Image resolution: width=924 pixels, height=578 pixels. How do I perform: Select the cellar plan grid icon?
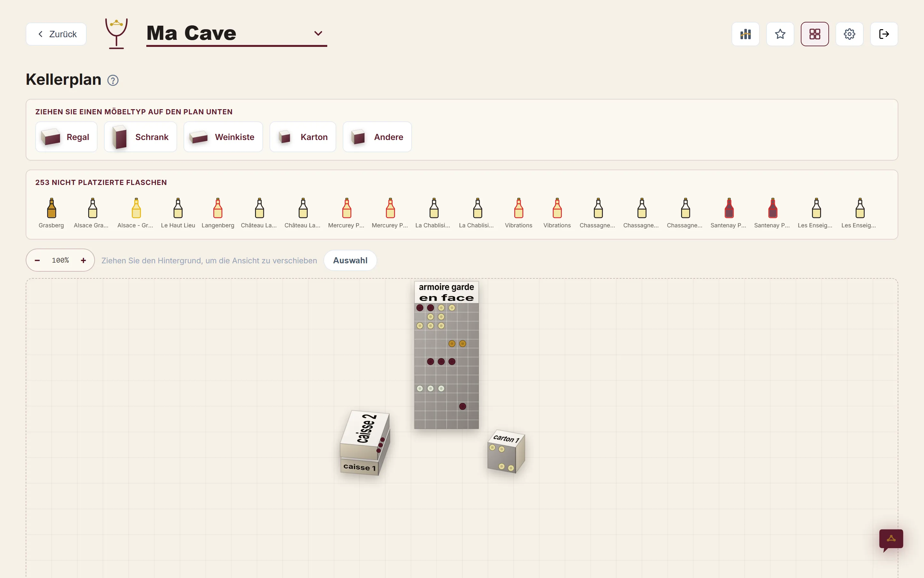pyautogui.click(x=815, y=34)
